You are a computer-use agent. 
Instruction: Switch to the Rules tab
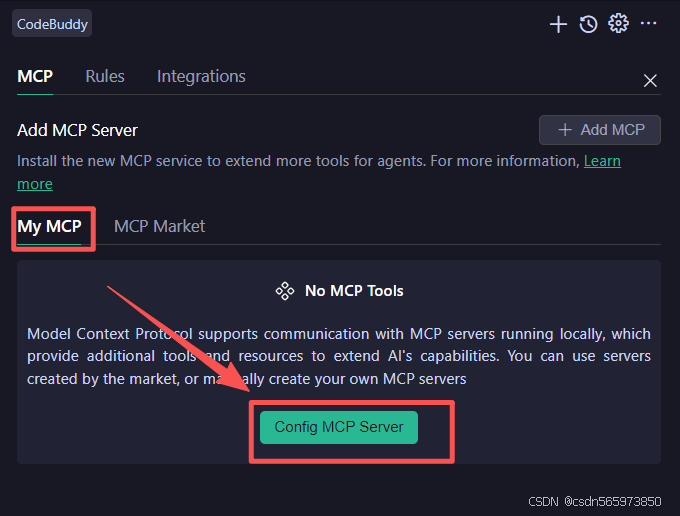(105, 77)
